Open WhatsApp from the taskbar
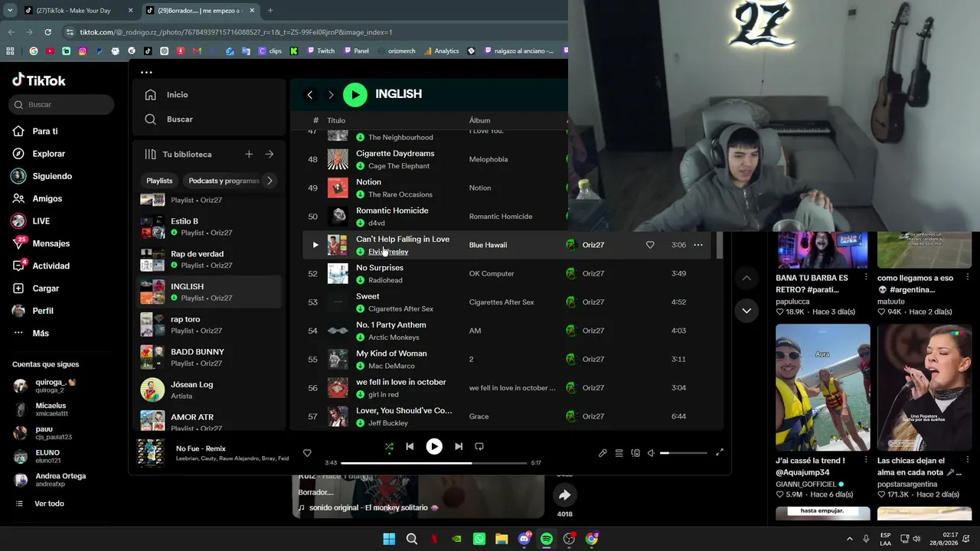The height and width of the screenshot is (551, 980). [x=479, y=539]
